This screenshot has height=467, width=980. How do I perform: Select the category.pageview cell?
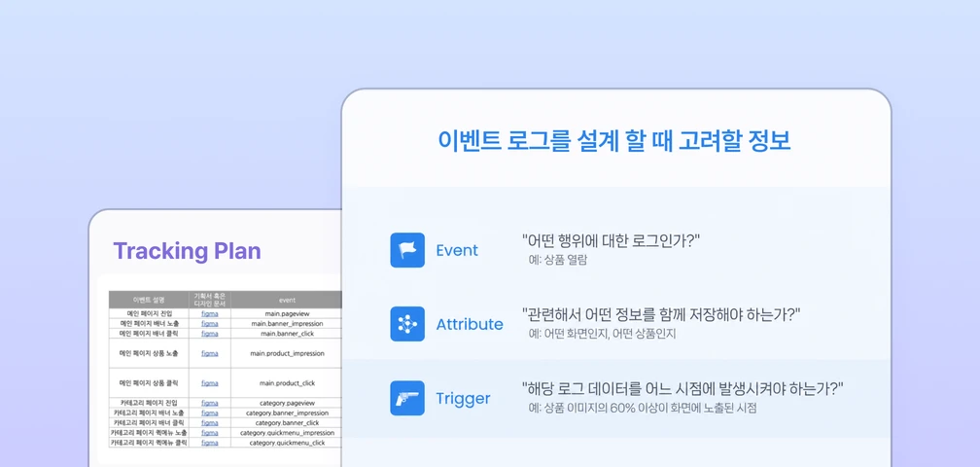tap(287, 403)
